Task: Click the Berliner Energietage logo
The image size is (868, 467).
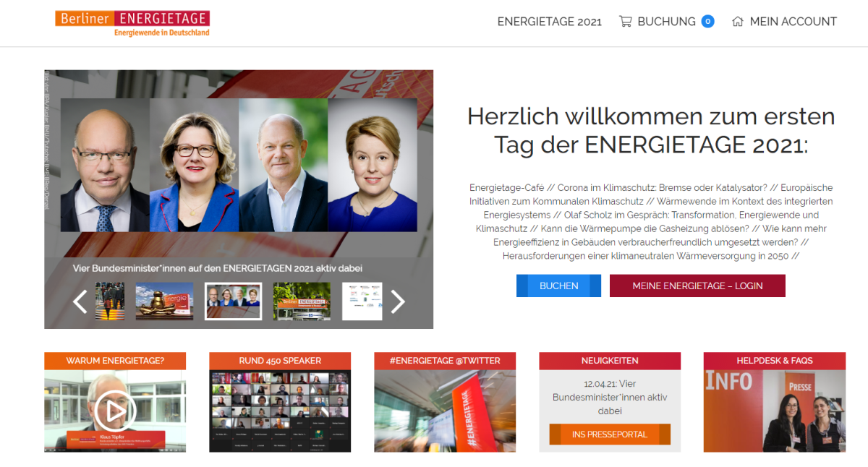Action: coord(132,23)
